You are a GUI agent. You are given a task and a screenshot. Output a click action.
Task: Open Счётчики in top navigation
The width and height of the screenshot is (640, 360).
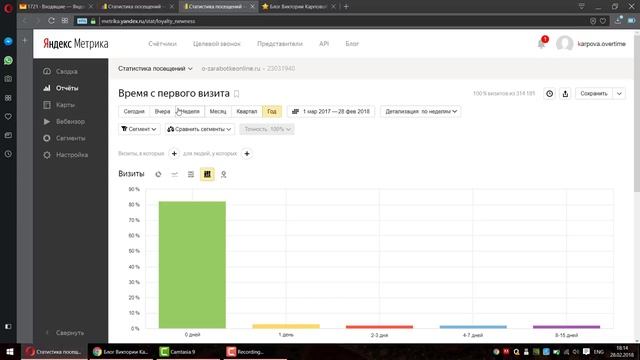[162, 44]
